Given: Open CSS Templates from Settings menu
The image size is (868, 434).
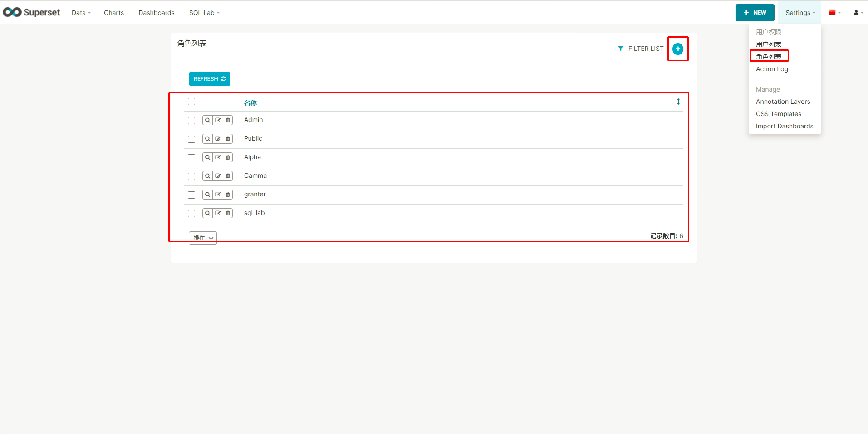Looking at the screenshot, I should [x=779, y=114].
